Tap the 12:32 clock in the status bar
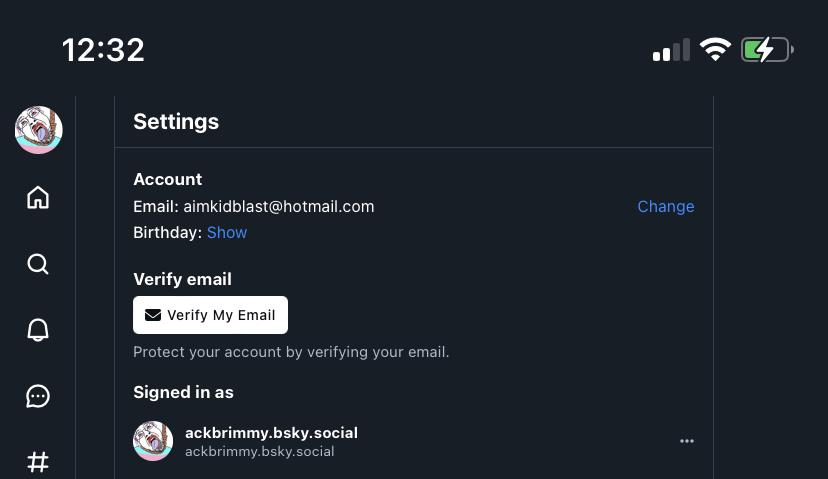The image size is (828, 479). tap(103, 49)
